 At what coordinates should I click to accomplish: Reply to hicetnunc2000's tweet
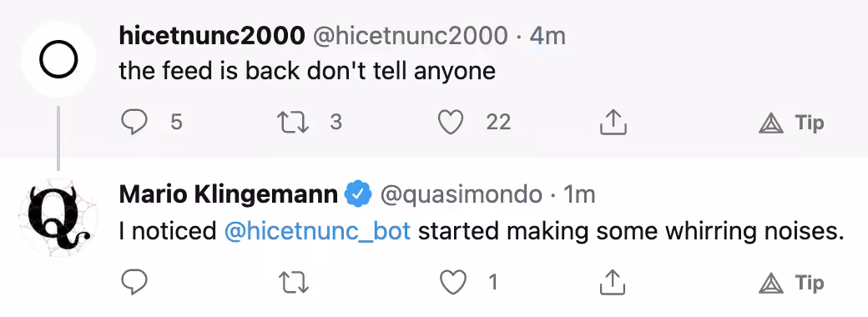click(x=134, y=123)
